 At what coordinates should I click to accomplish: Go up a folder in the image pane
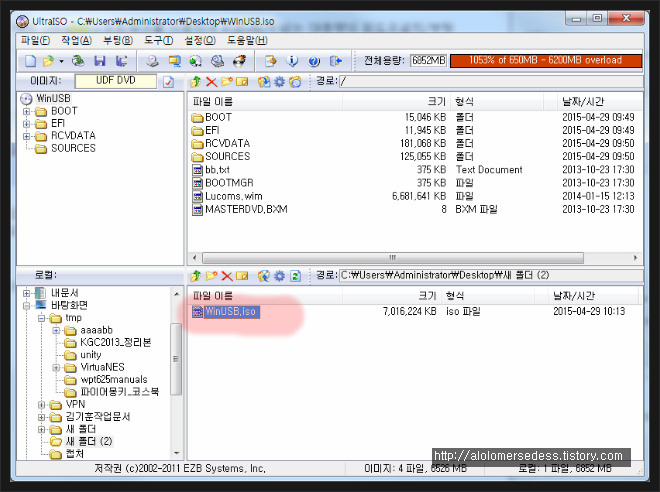195,82
